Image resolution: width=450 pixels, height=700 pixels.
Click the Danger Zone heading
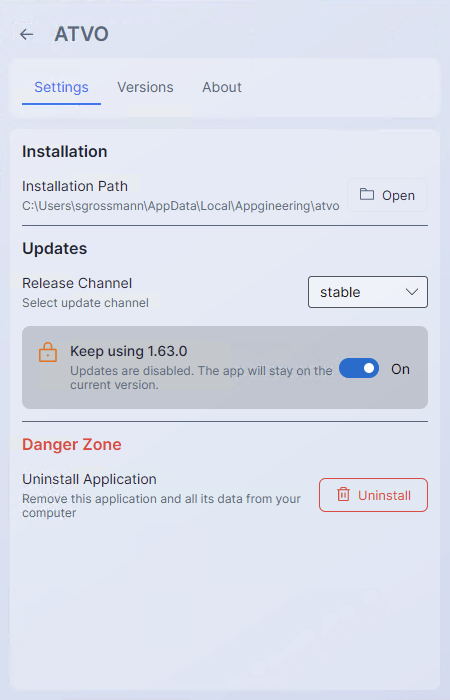72,445
